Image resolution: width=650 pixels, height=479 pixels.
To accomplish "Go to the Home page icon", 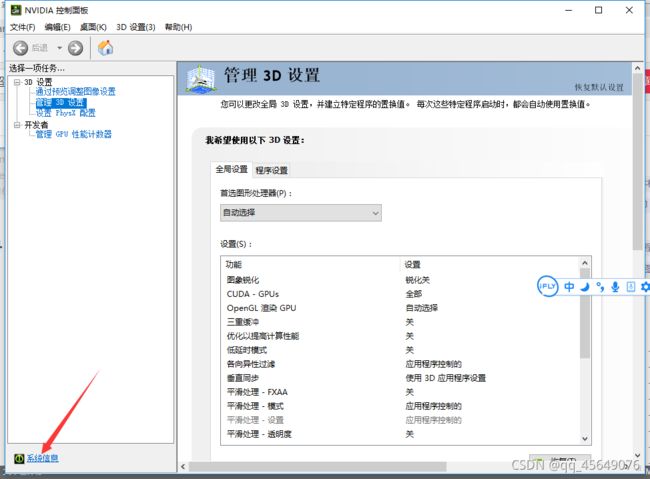I will tap(105, 48).
